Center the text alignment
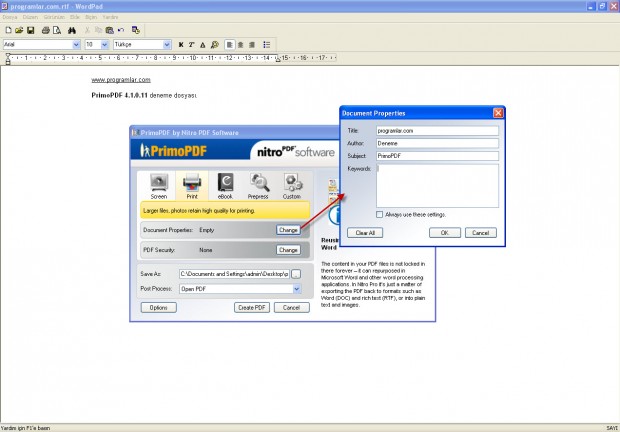 click(240, 45)
